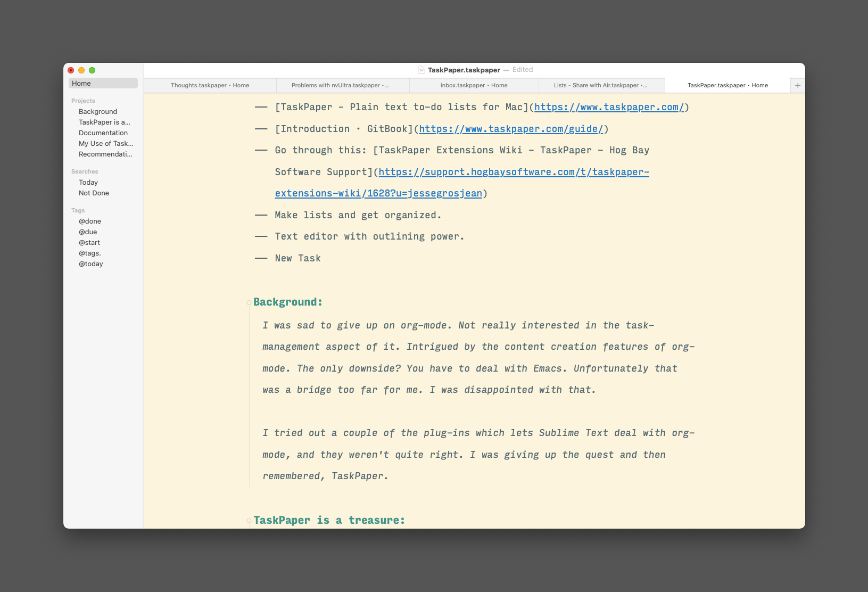868x592 pixels.
Task: Select the active TaskPaper.taskpaper tab
Action: tap(728, 85)
